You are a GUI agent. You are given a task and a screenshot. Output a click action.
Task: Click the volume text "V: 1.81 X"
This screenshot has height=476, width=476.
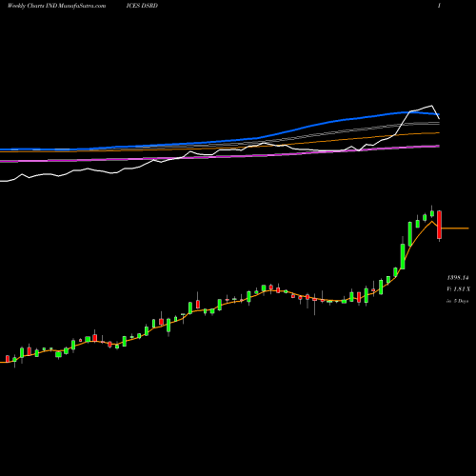pos(459,289)
